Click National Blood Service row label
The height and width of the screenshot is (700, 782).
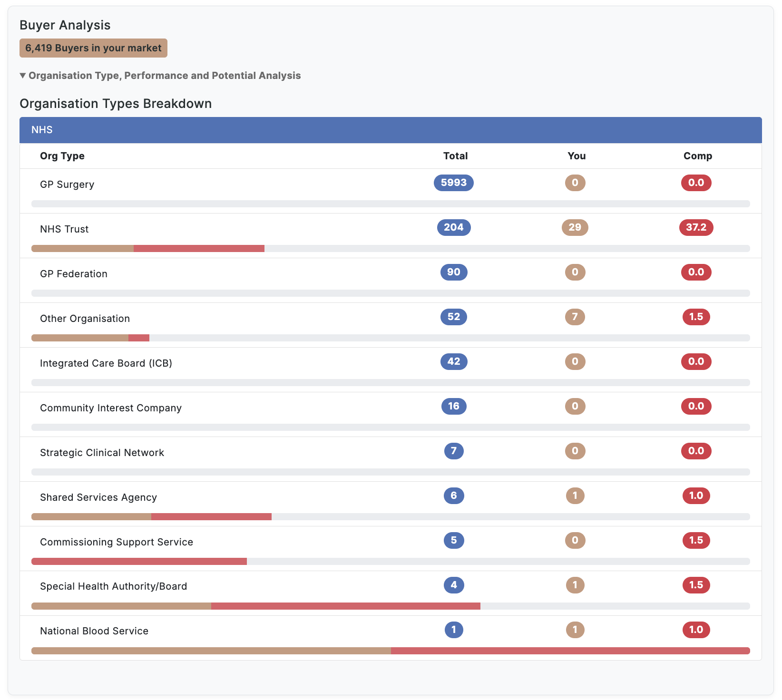pyautogui.click(x=94, y=631)
